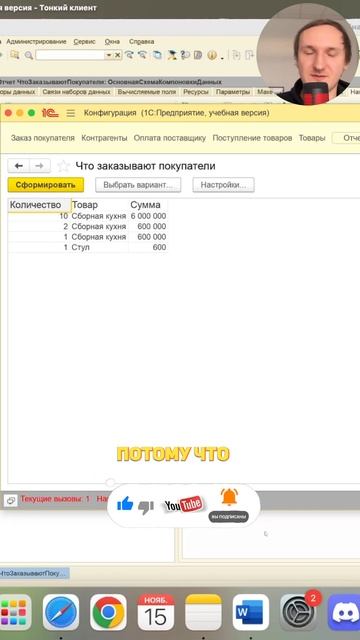Switch to the Ресурсы tab
Image resolution: width=360 pixels, height=640 pixels.
tap(196, 92)
